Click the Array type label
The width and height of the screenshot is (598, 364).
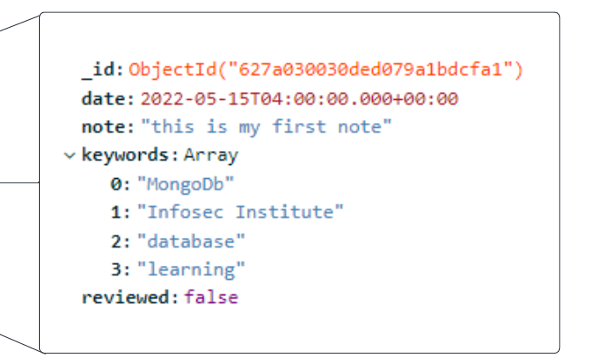[210, 156]
